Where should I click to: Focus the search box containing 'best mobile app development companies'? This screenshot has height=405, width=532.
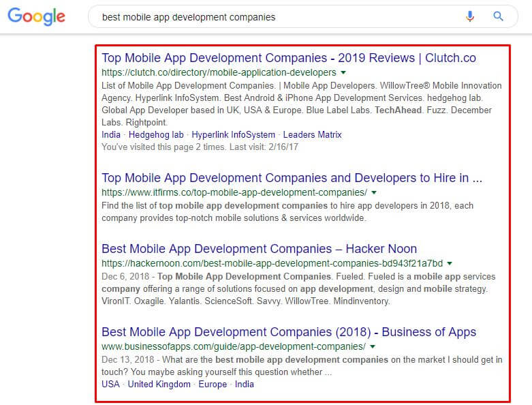pyautogui.click(x=302, y=16)
